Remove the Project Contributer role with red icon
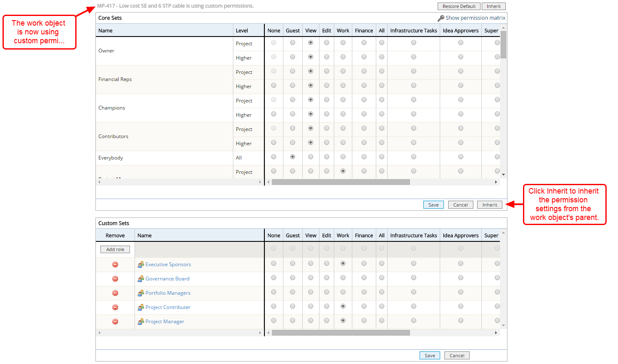The width and height of the screenshot is (618, 364). pyautogui.click(x=115, y=307)
